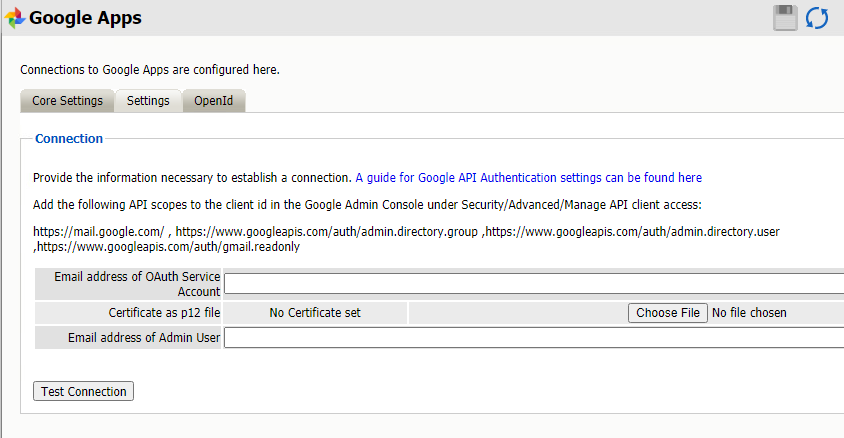Open the OpenId tab
This screenshot has width=844, height=438.
[214, 101]
